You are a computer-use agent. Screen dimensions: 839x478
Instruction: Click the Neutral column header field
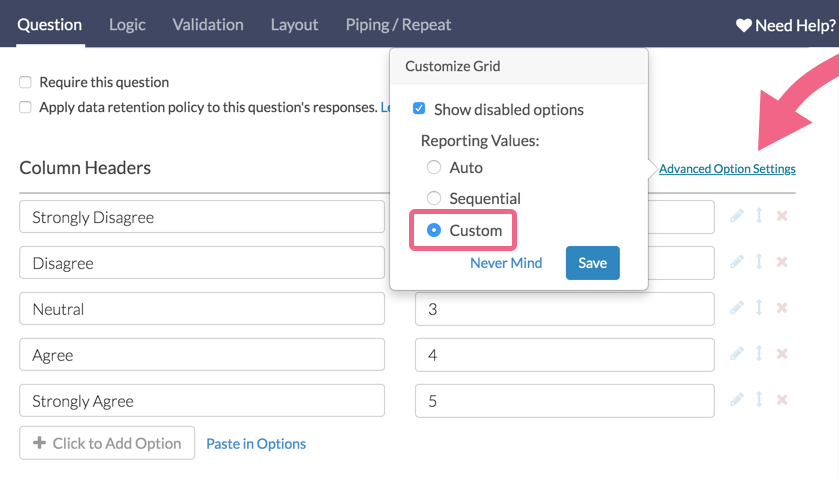(202, 309)
